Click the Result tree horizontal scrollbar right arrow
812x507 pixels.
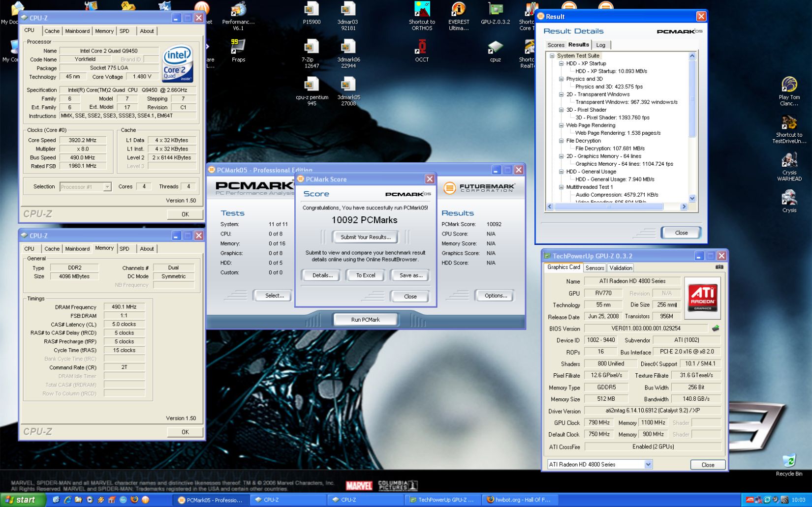tap(684, 207)
